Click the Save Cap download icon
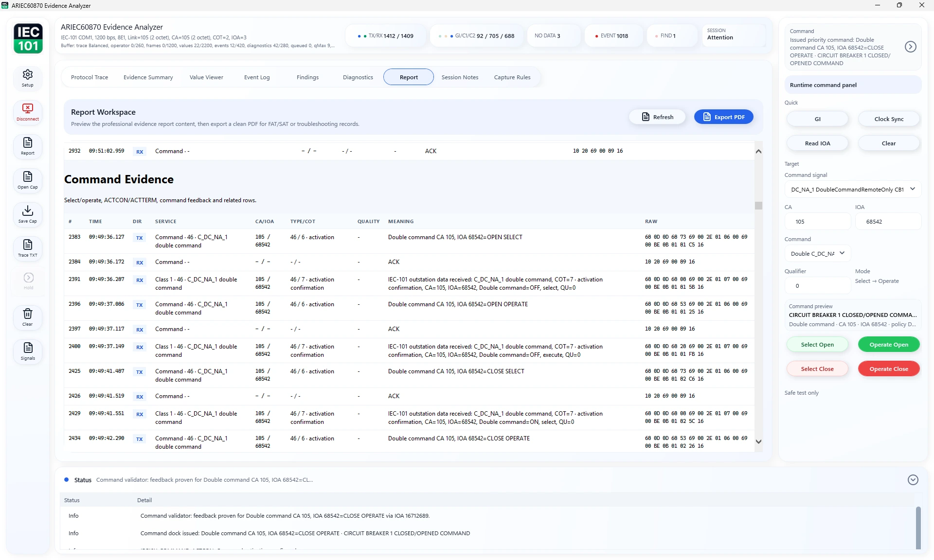The width and height of the screenshot is (934, 560). [x=28, y=214]
